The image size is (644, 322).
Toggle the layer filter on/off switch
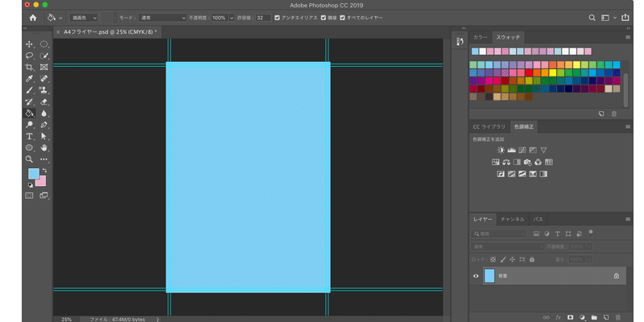591,233
